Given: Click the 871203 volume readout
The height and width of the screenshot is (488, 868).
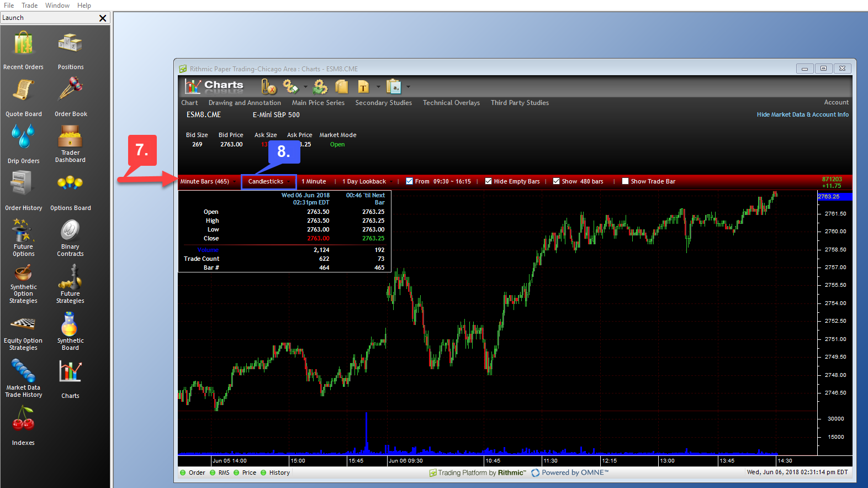Looking at the screenshot, I should (832, 179).
